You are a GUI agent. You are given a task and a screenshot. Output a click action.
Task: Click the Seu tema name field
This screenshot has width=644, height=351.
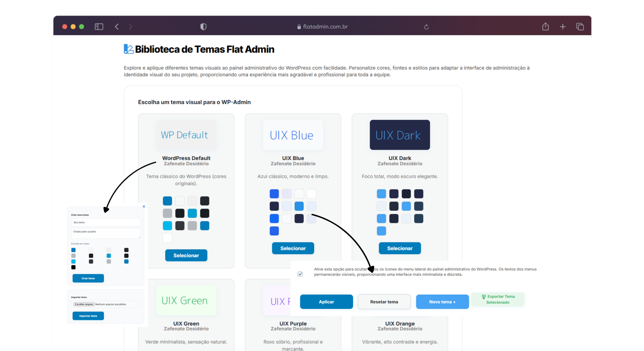106,222
